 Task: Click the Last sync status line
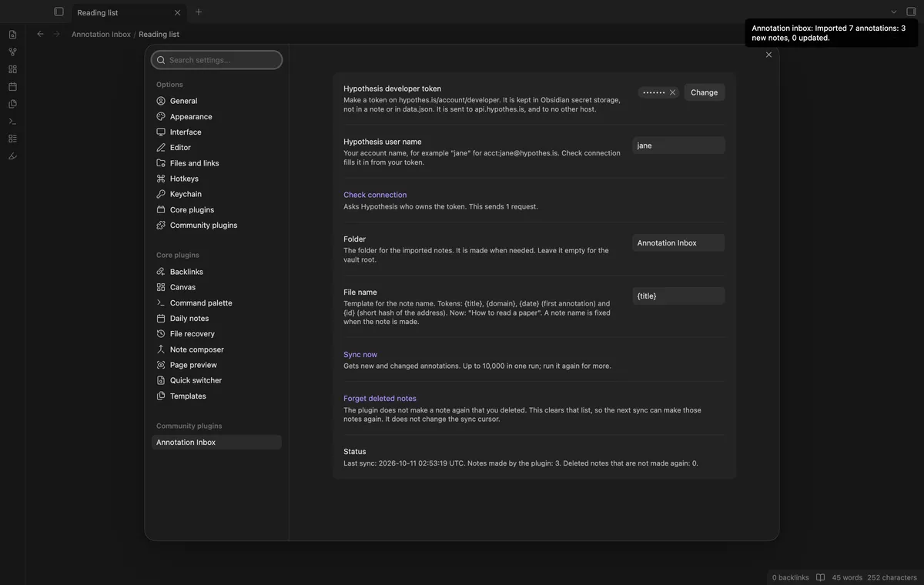coord(521,463)
